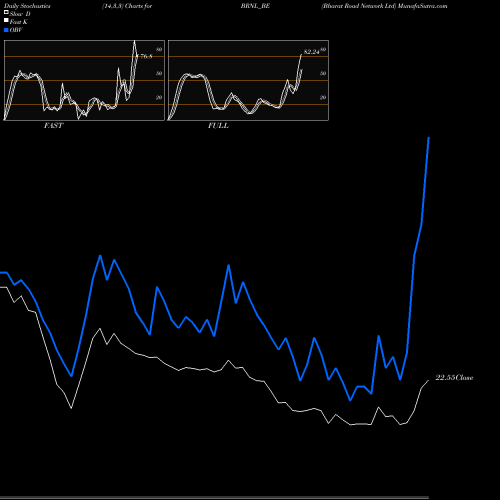Screen dimensions: 500x500
Task: Select the 'Slow D' legend label
Action: [20, 14]
